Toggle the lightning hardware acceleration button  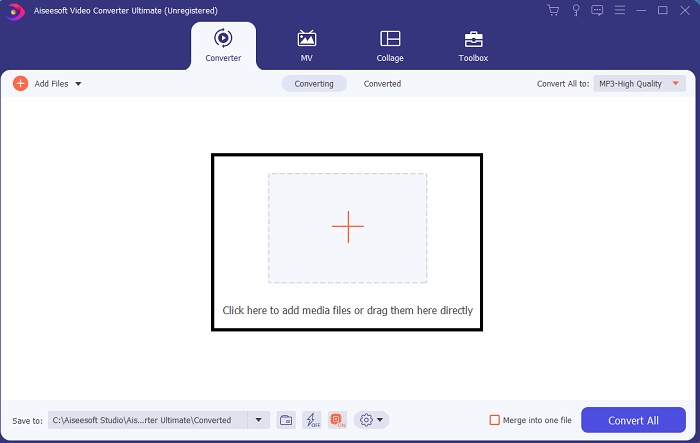coord(311,420)
